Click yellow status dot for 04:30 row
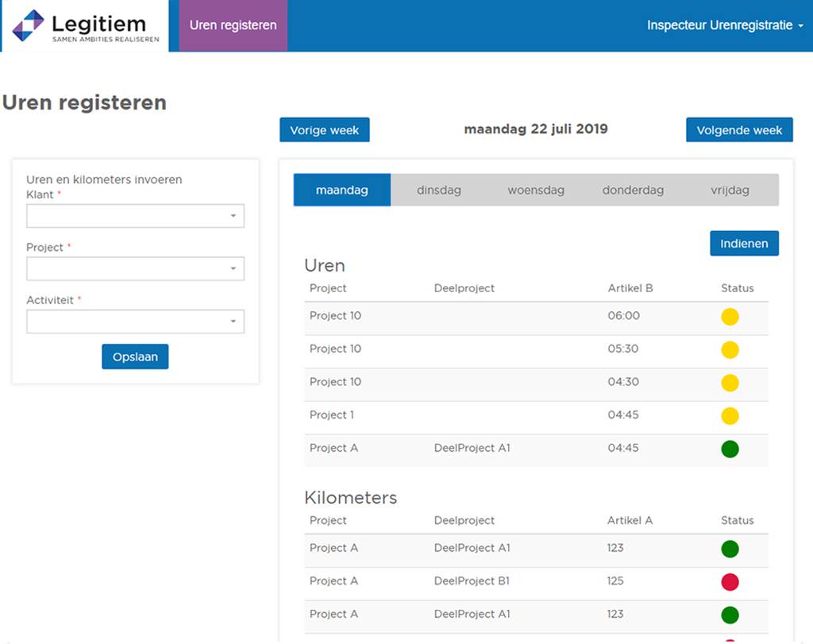The image size is (813, 644). (730, 383)
